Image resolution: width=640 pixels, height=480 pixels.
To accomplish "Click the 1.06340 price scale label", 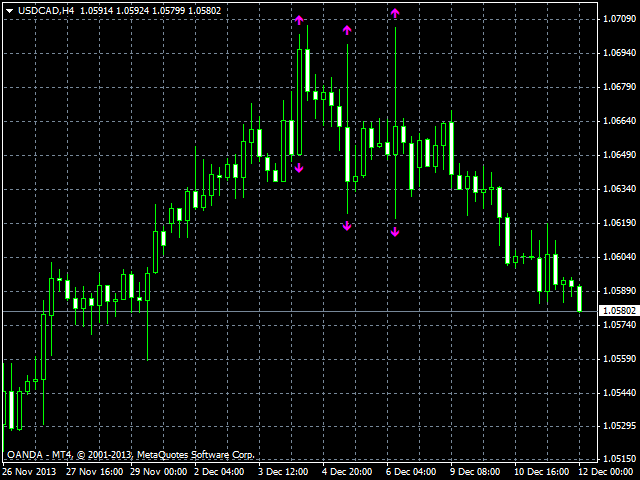I will (x=620, y=189).
